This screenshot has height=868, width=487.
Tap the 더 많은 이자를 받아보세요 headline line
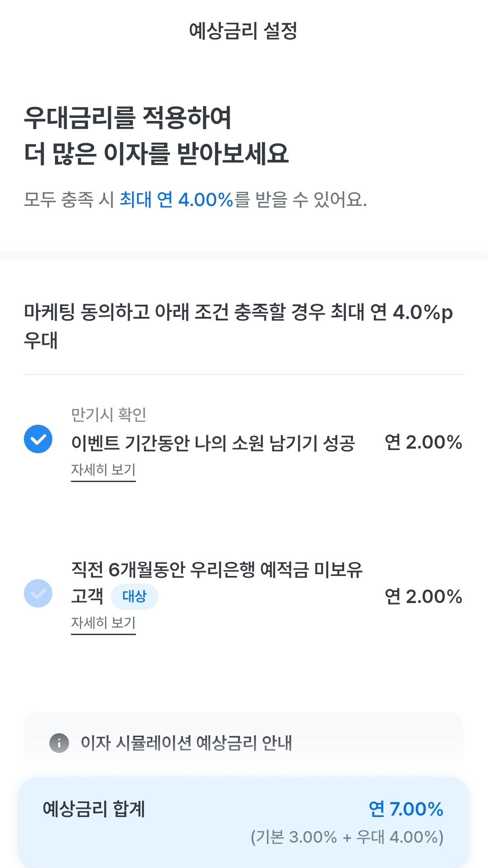[156, 153]
